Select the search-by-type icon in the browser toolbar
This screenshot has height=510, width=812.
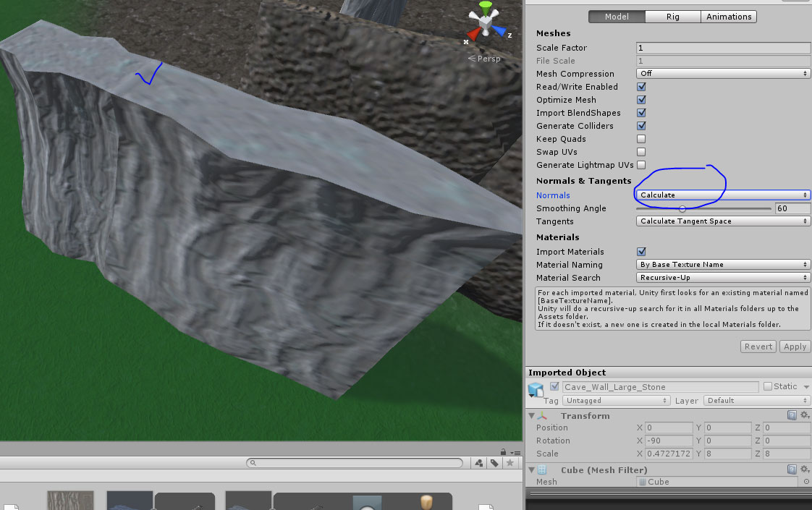(479, 462)
